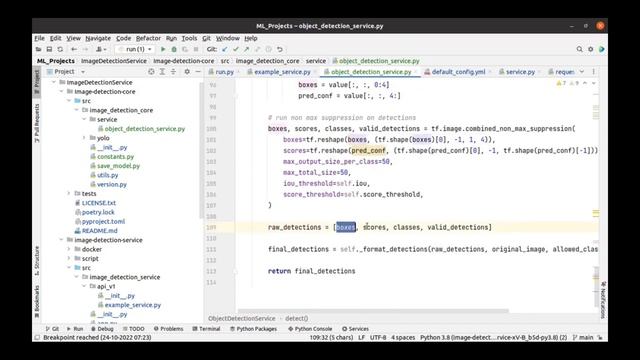Hide Project panel with minus icon
Image resolution: width=640 pixels, height=360 pixels.
(198, 71)
